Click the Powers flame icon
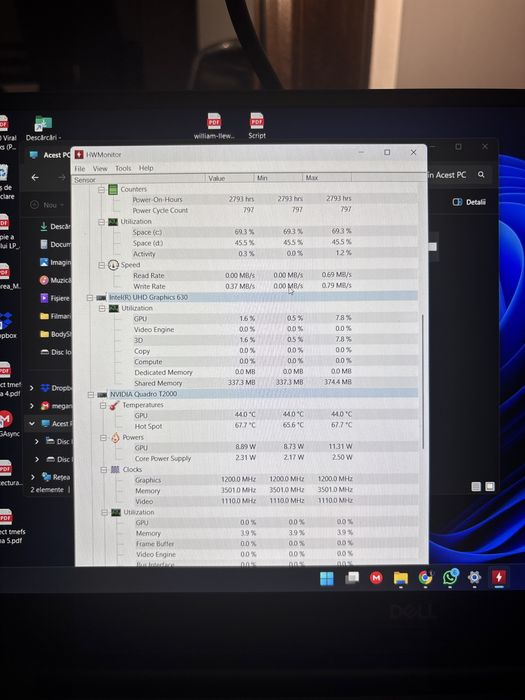525x700 pixels. (115, 437)
